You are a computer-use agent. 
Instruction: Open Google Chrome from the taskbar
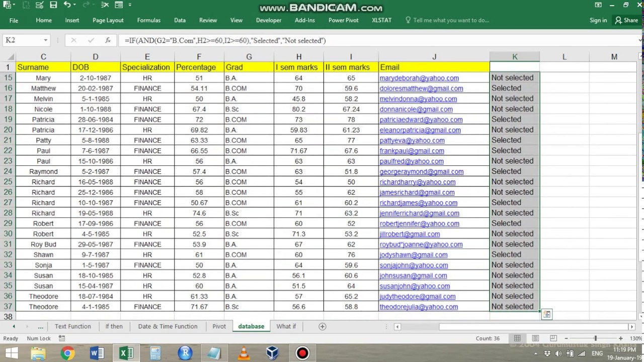(x=67, y=353)
